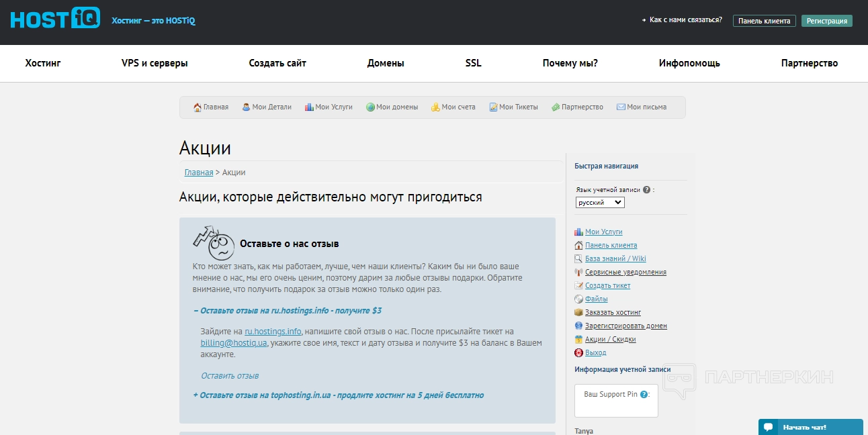Open the account language dropdown showing русский
Screen dimensions: 868x435
[600, 202]
